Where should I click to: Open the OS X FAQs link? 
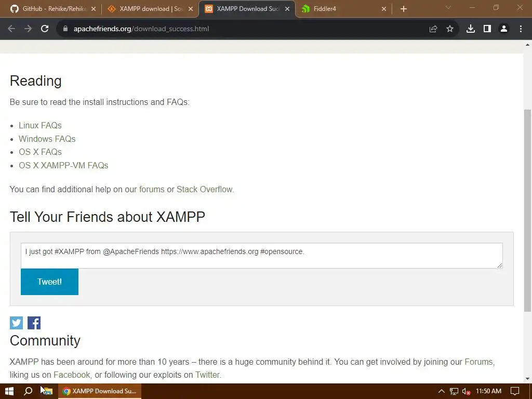[40, 152]
